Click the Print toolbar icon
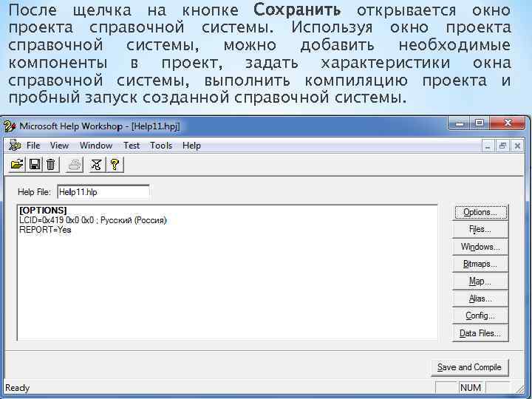The image size is (532, 399). click(75, 165)
